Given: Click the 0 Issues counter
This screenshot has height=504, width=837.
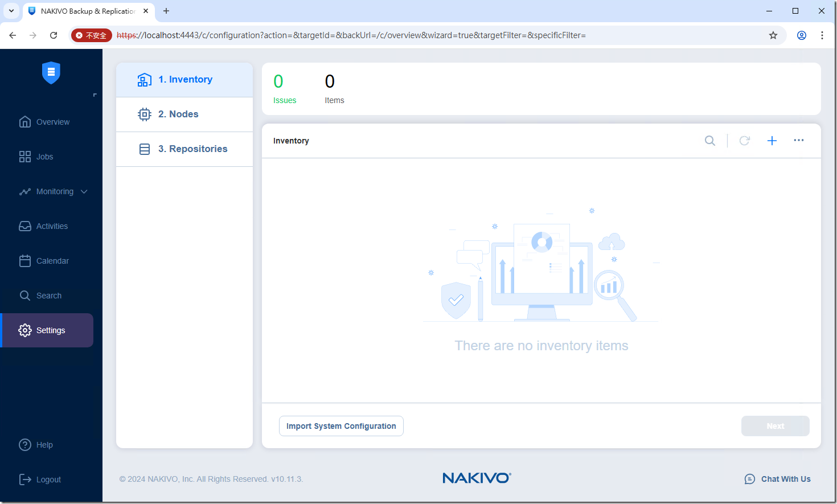Looking at the screenshot, I should tap(284, 89).
